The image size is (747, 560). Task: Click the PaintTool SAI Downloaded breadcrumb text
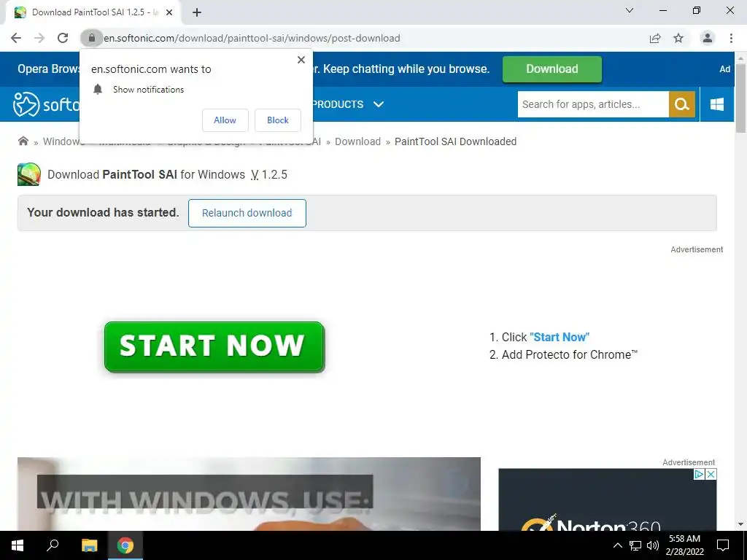click(455, 141)
